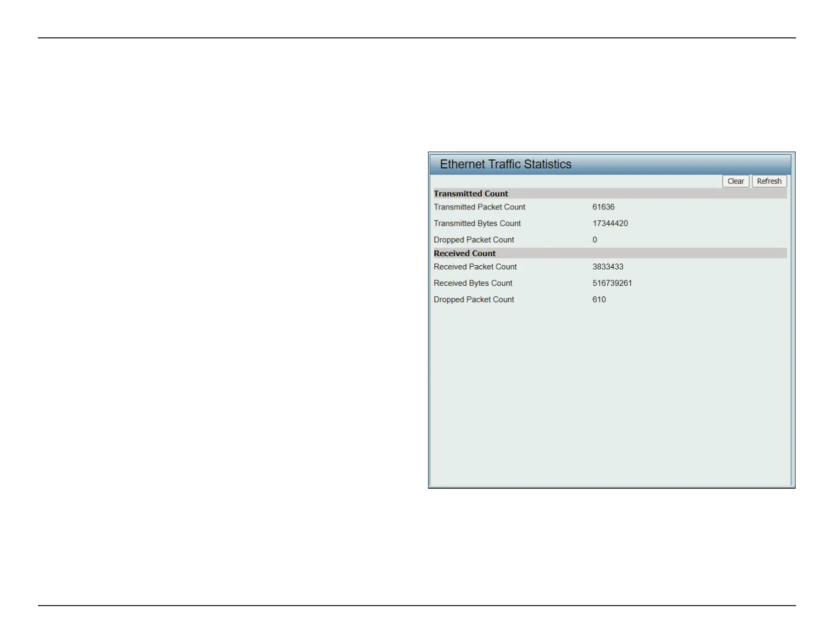
Task: Click the Refresh button
Action: pos(769,181)
